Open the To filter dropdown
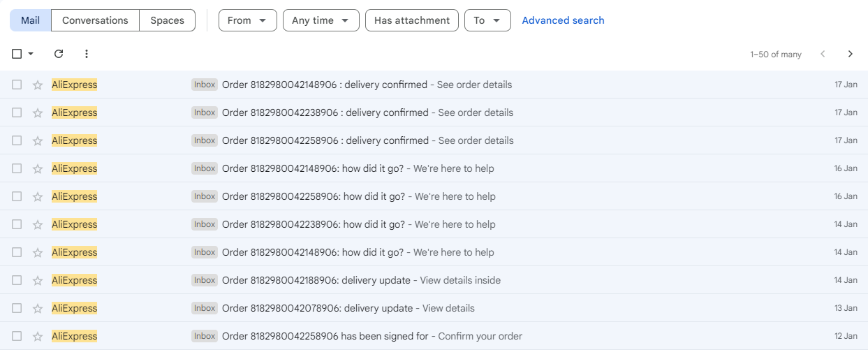868x350 pixels. click(487, 20)
